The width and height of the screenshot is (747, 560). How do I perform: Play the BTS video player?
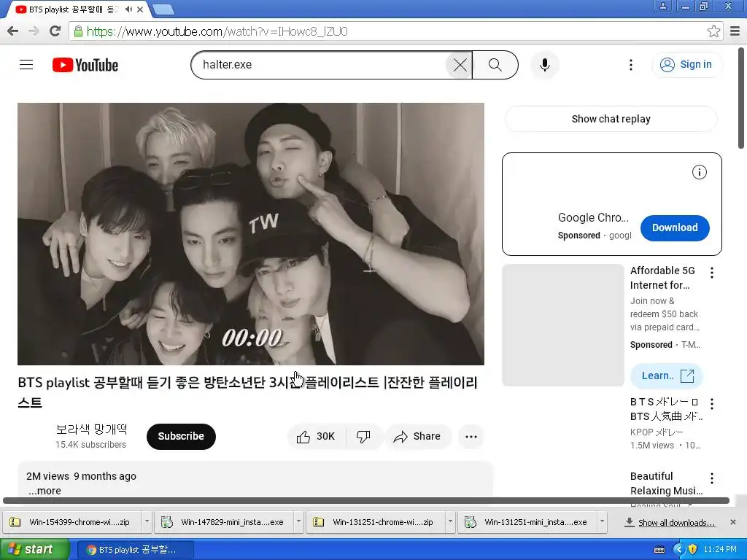251,234
